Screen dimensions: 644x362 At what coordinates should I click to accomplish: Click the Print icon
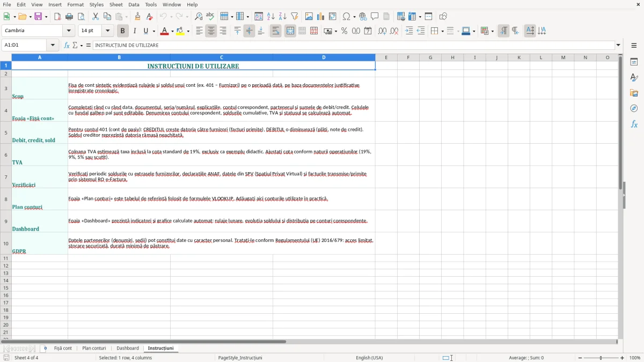(69, 17)
